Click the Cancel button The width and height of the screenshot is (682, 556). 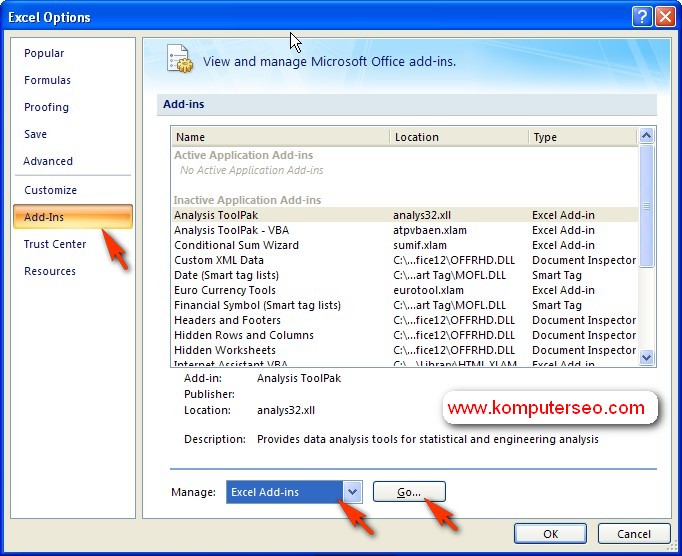pyautogui.click(x=634, y=534)
